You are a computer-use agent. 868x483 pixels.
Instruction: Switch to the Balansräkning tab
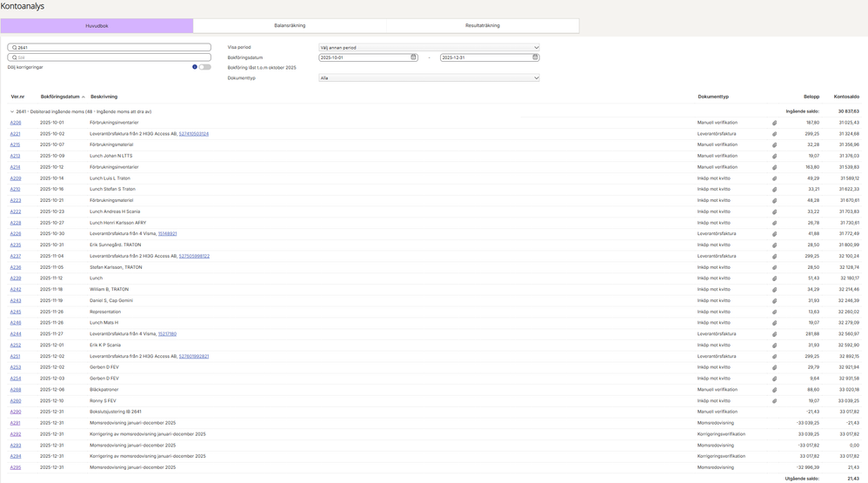point(290,25)
